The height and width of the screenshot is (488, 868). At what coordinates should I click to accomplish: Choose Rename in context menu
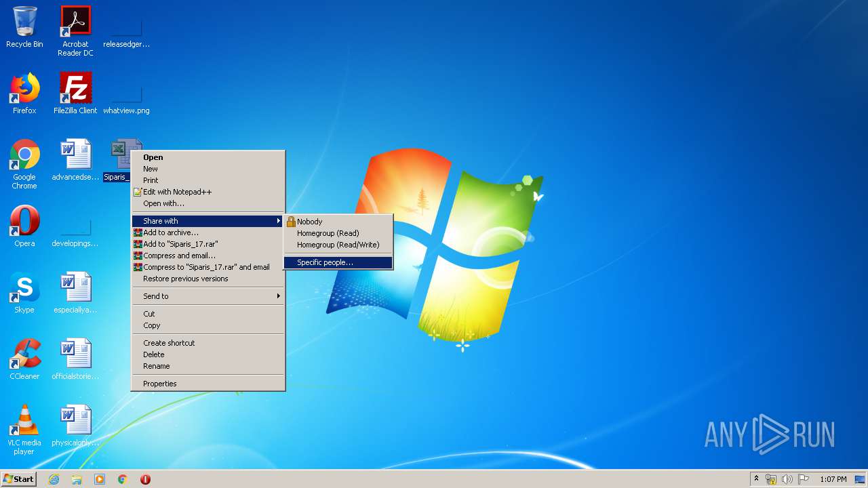[x=208, y=366]
